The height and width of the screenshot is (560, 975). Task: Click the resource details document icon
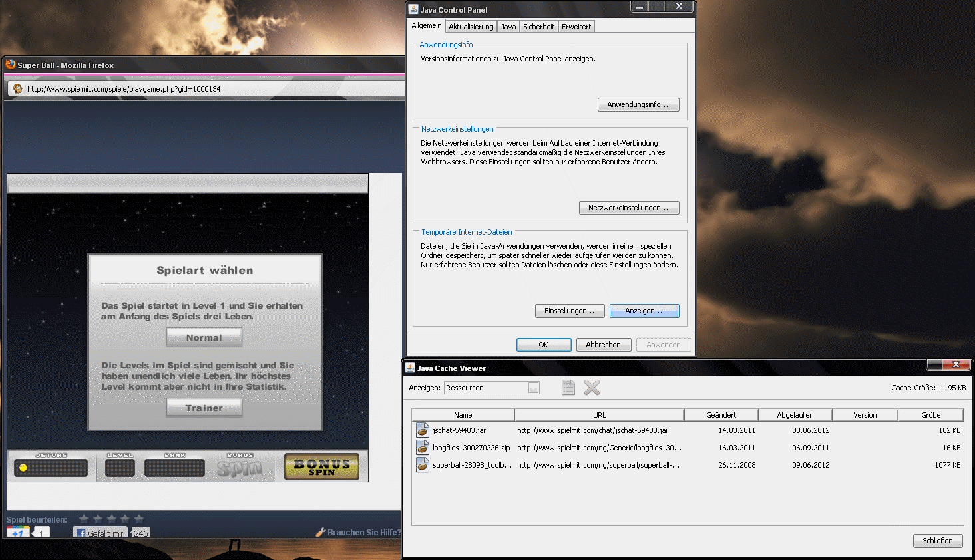coord(568,388)
